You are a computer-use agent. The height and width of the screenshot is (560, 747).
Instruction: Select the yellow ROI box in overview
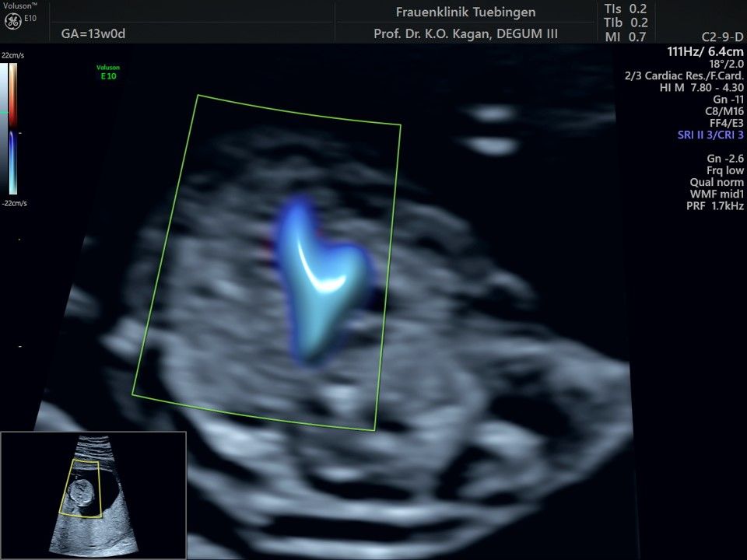[x=82, y=488]
